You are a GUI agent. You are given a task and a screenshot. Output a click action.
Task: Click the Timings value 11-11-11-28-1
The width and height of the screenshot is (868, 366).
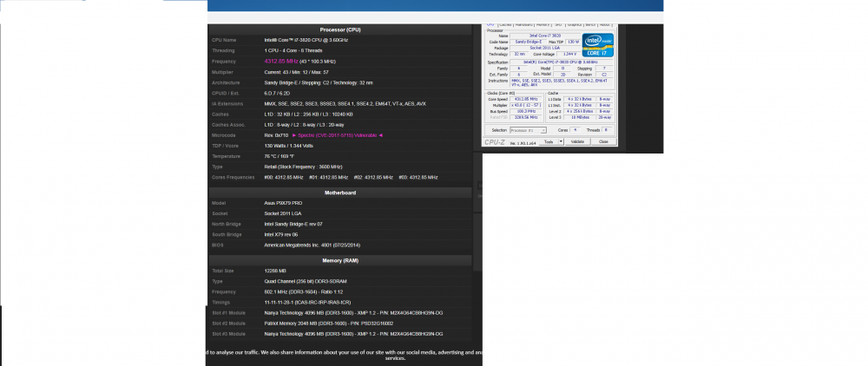point(307,303)
